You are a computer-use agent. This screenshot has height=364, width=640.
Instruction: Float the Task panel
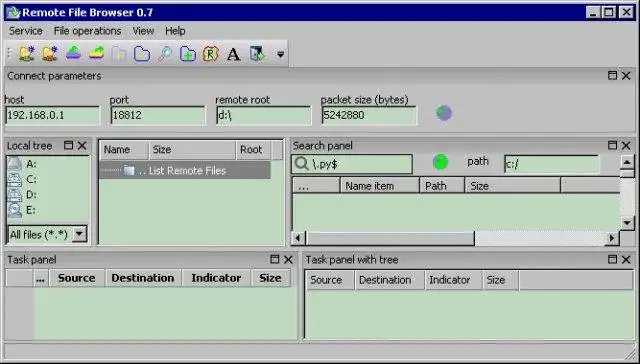pyautogui.click(x=275, y=259)
